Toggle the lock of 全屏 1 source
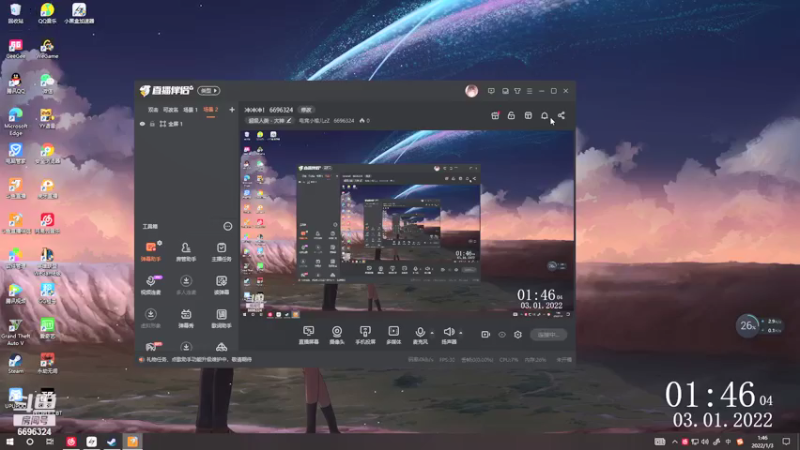Viewport: 800px width, 450px height. (152, 124)
